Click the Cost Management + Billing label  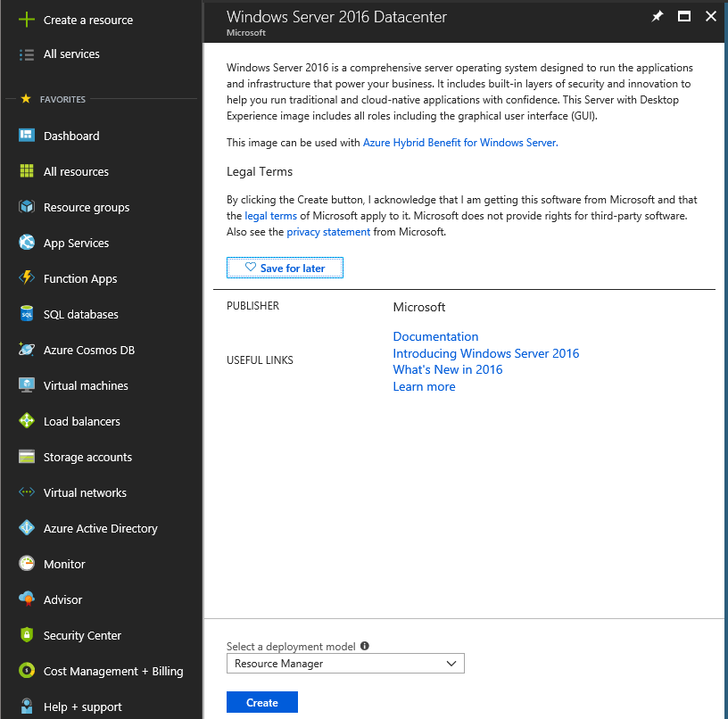tap(113, 671)
